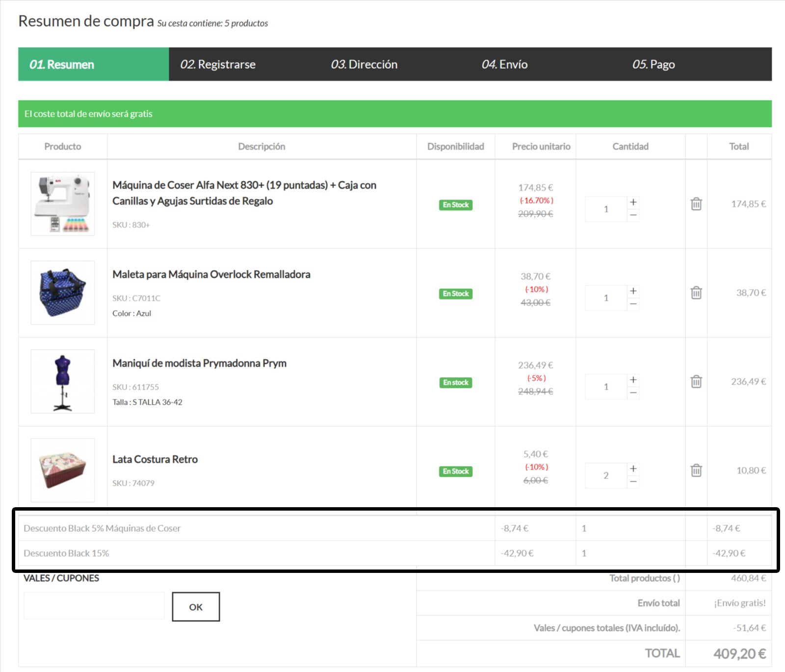
Task: Open the 03. Dirección step tab
Action: 364,64
